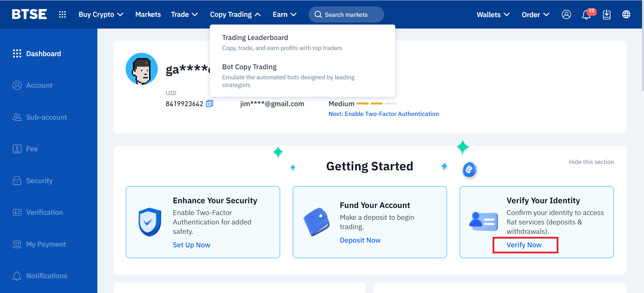This screenshot has height=293, width=644.
Task: Click the My Payment bank icon in sidebar
Action: click(x=17, y=244)
